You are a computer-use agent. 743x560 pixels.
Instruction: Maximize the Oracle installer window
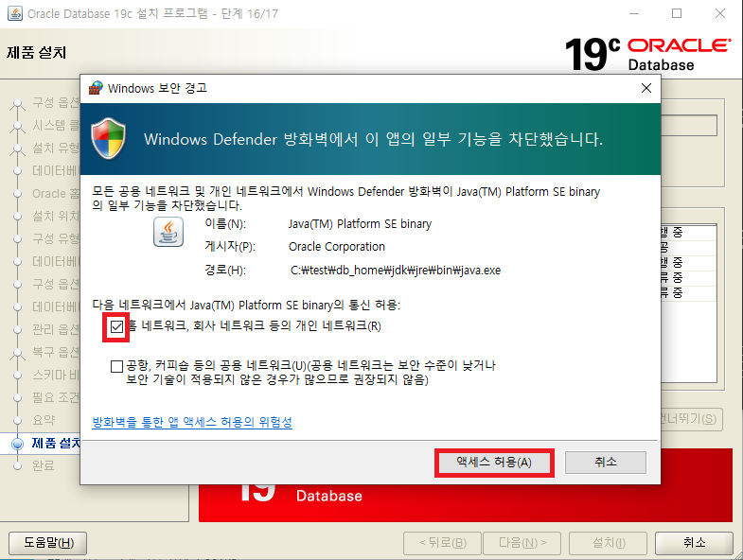(677, 13)
